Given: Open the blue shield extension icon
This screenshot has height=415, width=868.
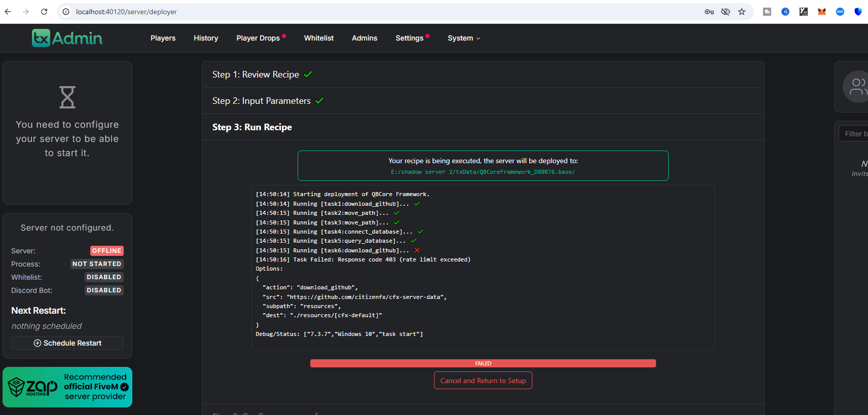Looking at the screenshot, I should 858,12.
